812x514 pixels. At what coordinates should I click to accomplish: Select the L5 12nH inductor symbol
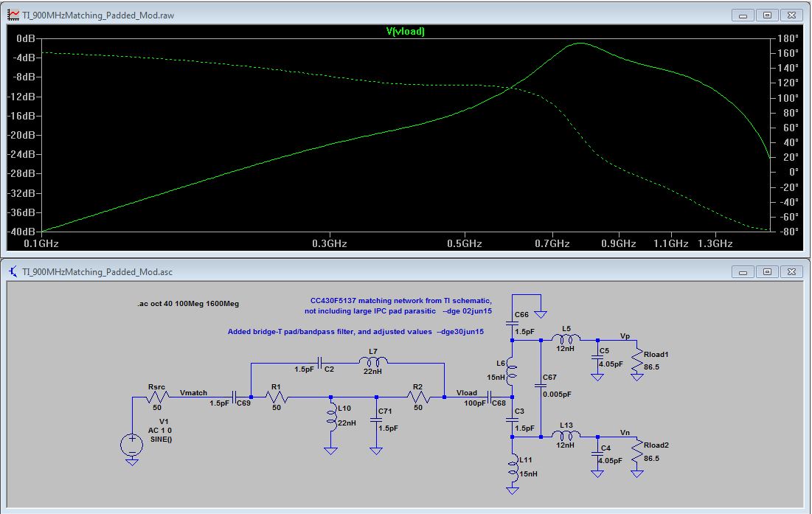point(566,338)
